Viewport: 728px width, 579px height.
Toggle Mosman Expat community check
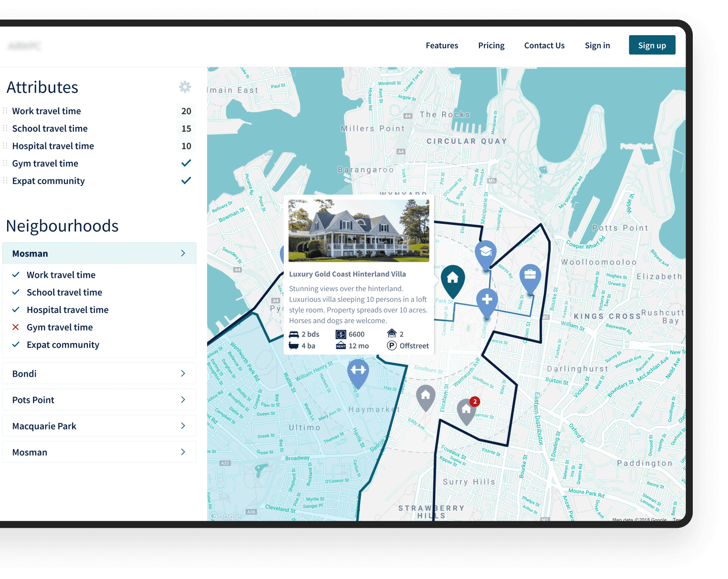point(16,345)
